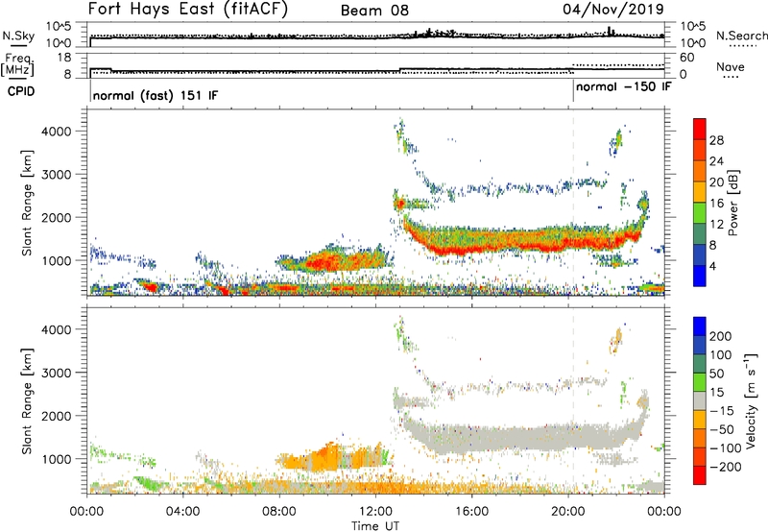The image size is (768, 532).
Task: Click the 'Power [dB]' colorbar title
Action: coord(733,203)
